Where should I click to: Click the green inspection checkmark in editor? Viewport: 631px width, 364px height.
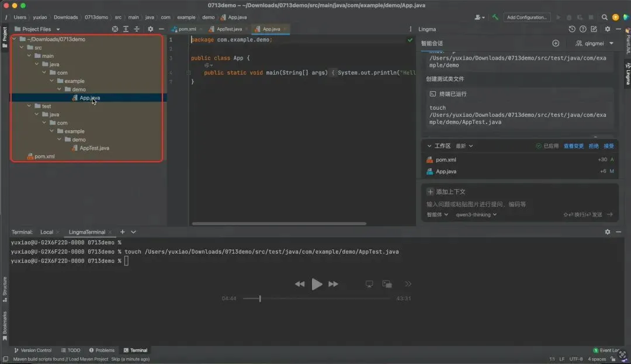pos(410,40)
